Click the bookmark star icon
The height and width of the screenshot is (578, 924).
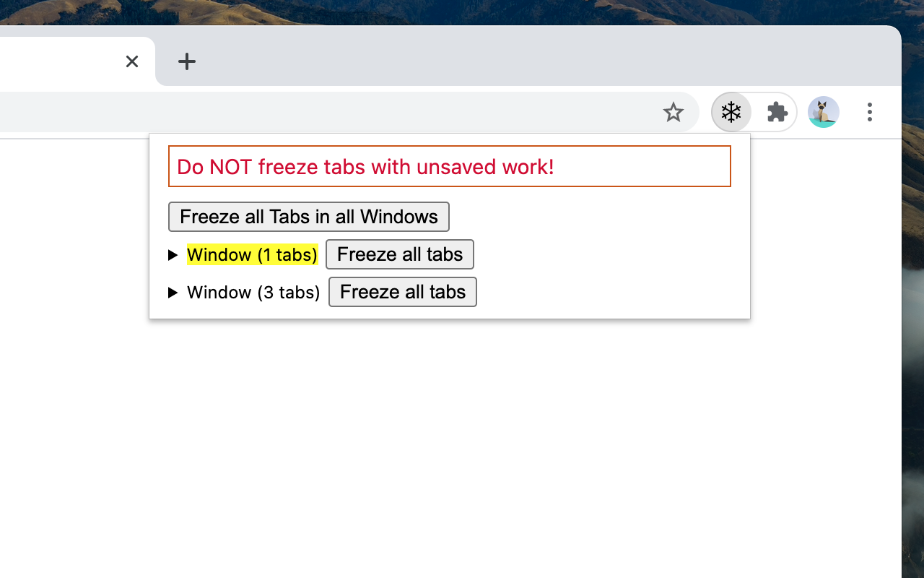point(674,112)
